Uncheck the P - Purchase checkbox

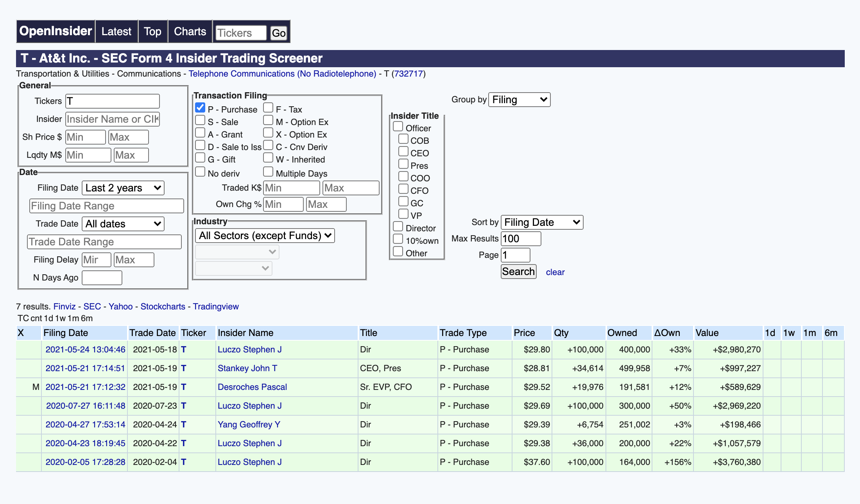[200, 108]
